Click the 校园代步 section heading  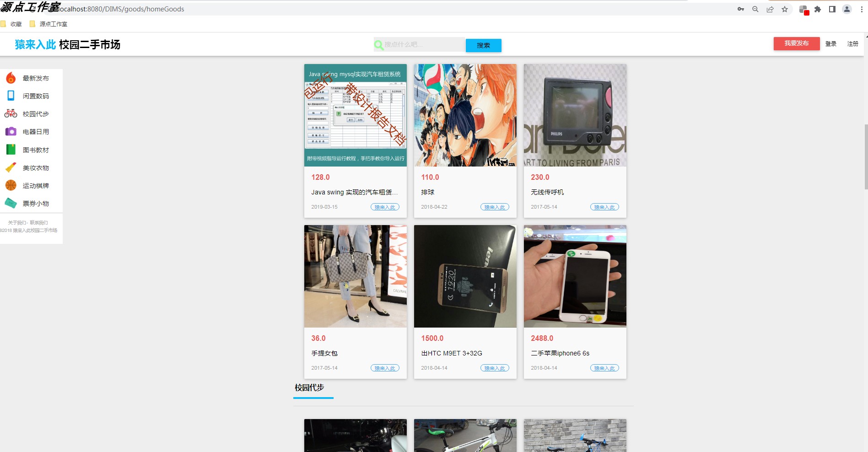point(309,387)
